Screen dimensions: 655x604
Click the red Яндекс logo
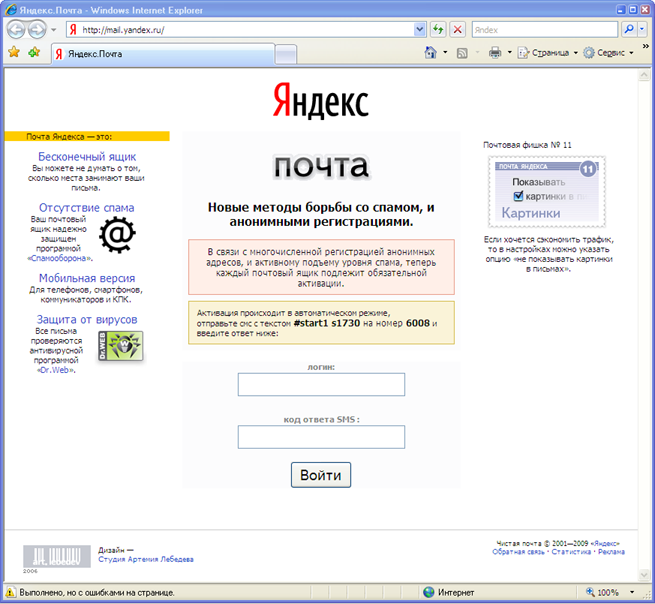[x=321, y=100]
